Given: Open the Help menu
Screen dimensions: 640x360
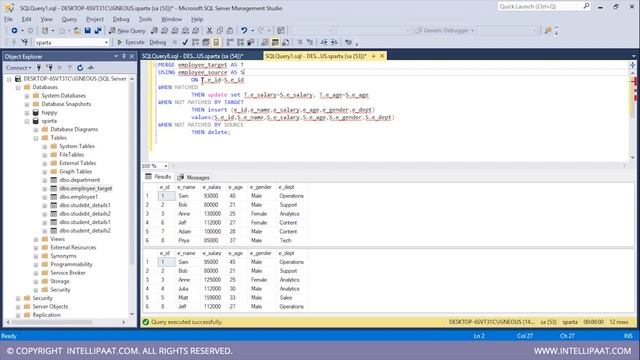Looking at the screenshot, I should pos(197,19).
